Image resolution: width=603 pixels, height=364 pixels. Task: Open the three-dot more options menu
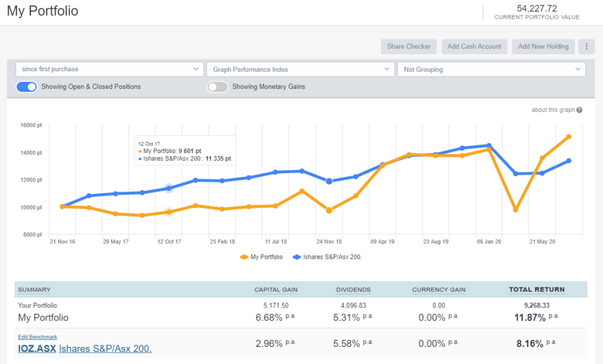coord(586,47)
